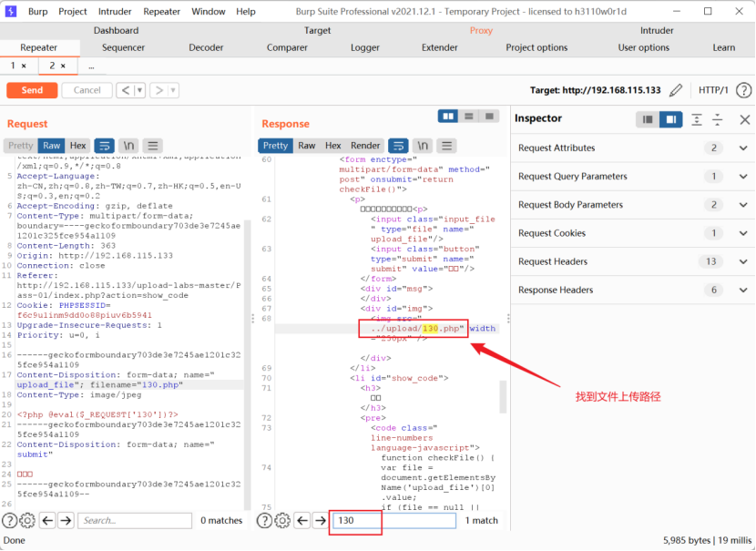This screenshot has width=756, height=551.
Task: Go back in request history
Action: coord(126,90)
